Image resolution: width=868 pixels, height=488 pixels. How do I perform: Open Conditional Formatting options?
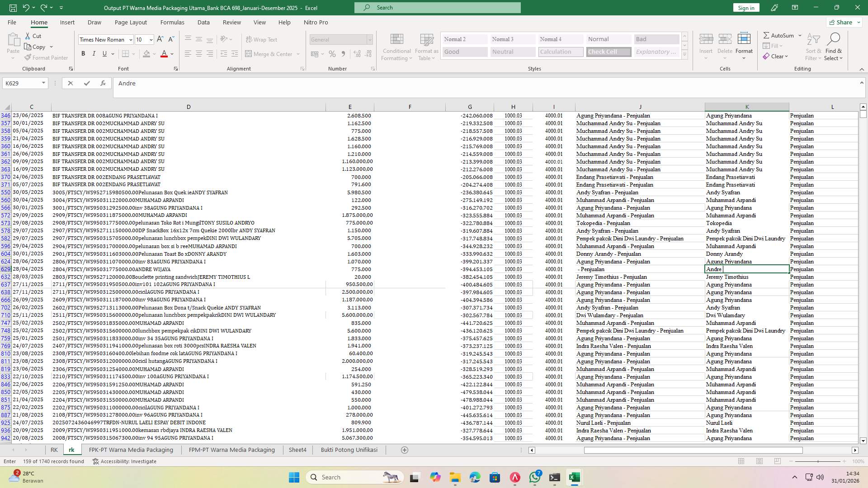396,47
